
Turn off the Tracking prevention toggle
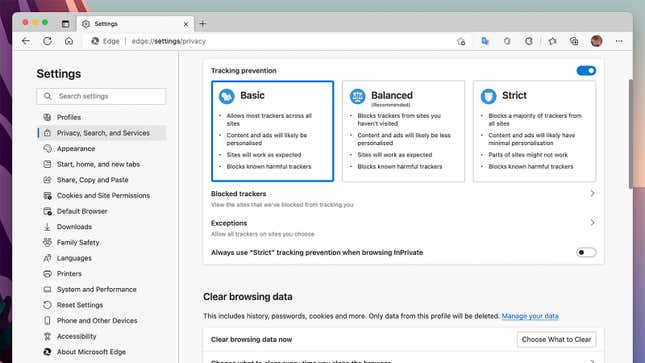[586, 71]
